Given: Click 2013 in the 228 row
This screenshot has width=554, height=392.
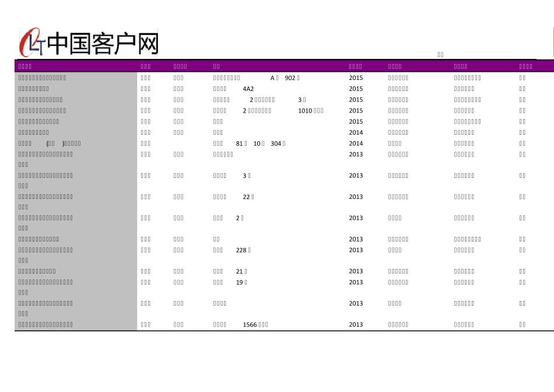Looking at the screenshot, I should pyautogui.click(x=356, y=250).
